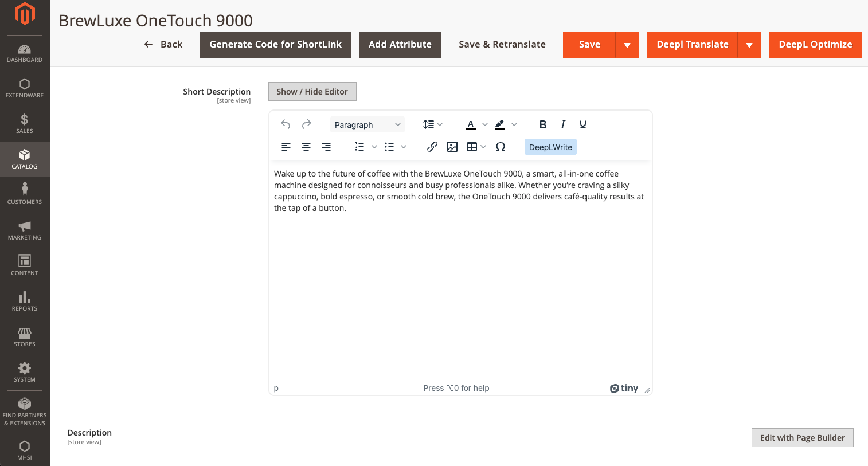Open the Catalog sidebar menu
This screenshot has height=466, width=868.
coord(25,159)
